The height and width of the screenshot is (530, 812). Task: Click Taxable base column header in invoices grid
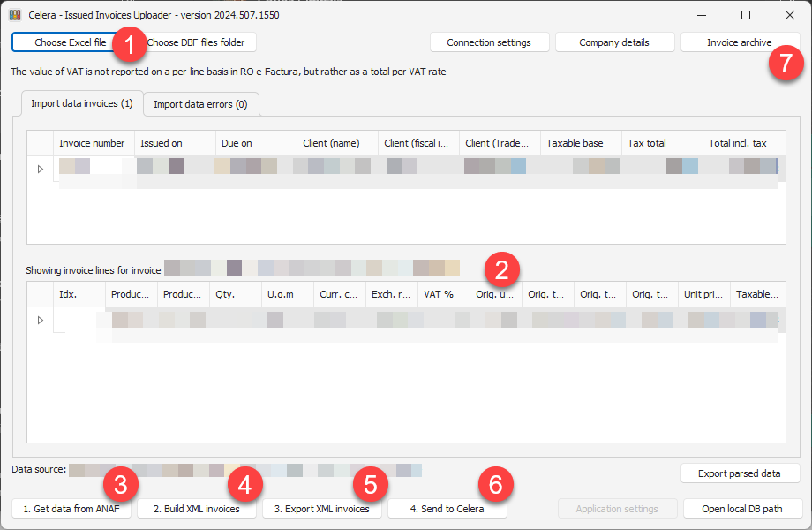(x=581, y=143)
